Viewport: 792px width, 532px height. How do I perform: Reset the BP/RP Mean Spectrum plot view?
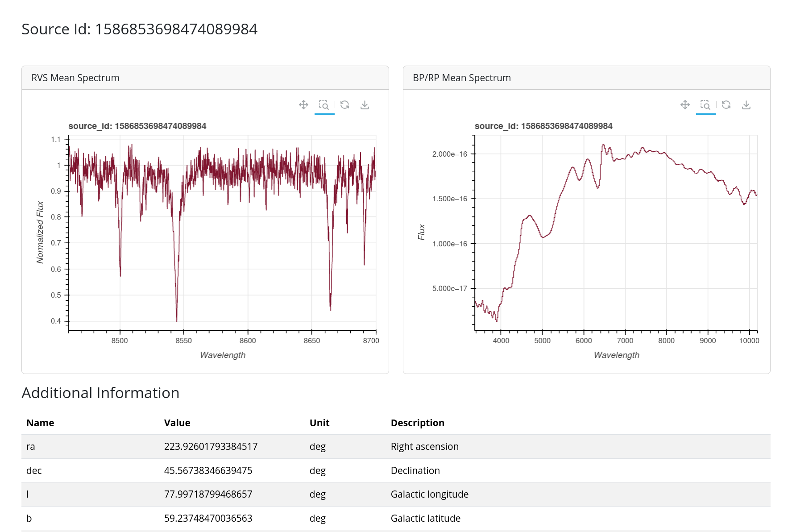tap(726, 105)
